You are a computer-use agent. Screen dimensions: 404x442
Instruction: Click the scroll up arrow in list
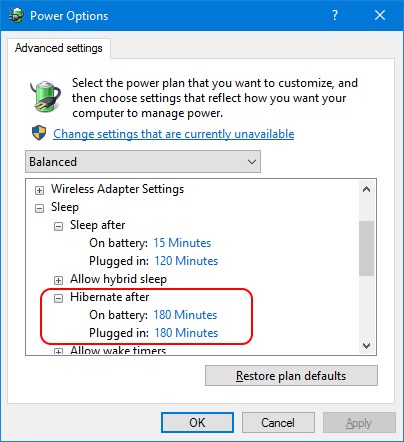tap(367, 190)
